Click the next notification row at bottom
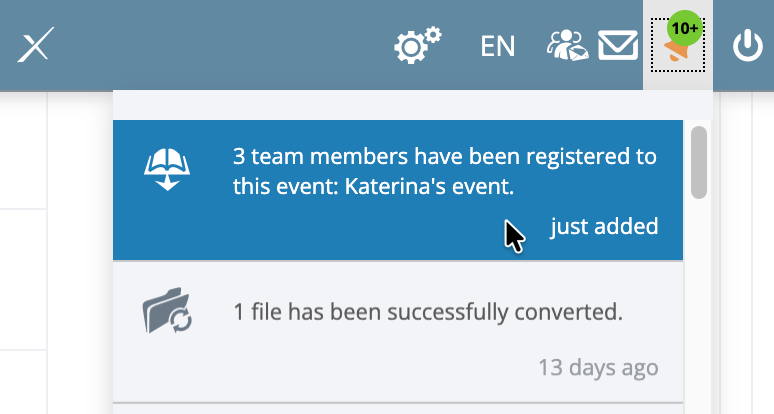Viewport: 774px width, 414px height. click(x=398, y=410)
